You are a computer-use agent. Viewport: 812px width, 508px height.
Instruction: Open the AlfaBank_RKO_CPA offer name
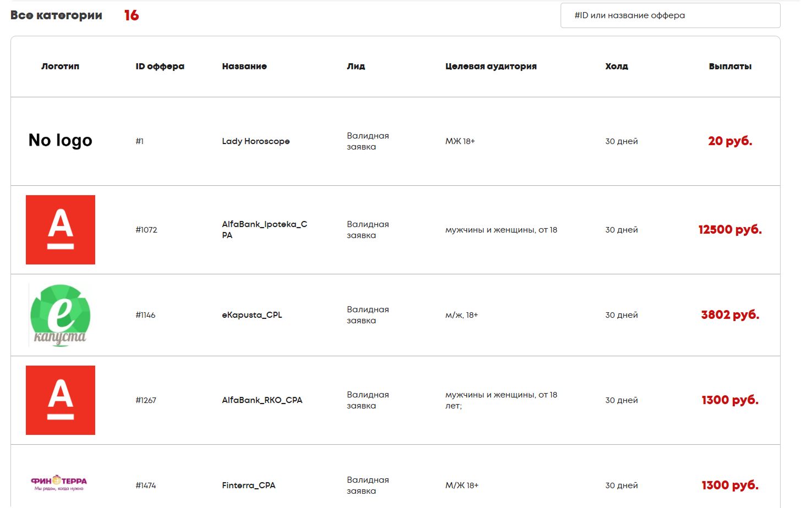262,400
